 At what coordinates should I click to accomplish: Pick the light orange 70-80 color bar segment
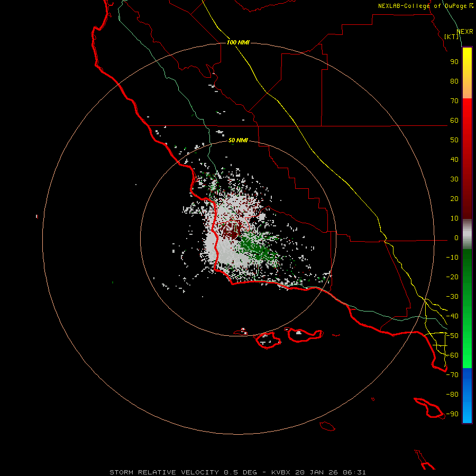click(467, 91)
